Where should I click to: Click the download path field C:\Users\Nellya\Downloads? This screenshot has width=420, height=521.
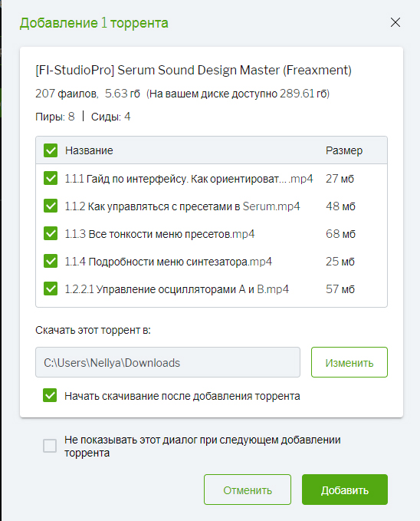point(168,362)
